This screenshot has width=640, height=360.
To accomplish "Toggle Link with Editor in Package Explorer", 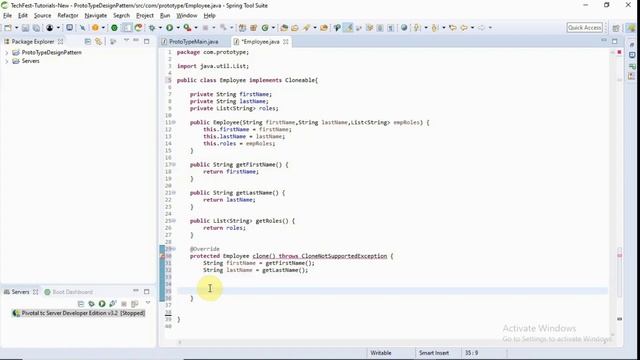I will click(98, 42).
